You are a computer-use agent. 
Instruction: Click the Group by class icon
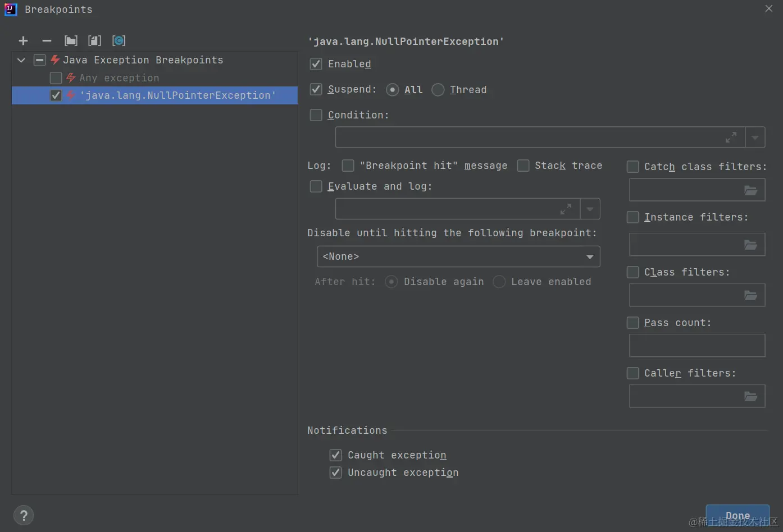(x=119, y=40)
